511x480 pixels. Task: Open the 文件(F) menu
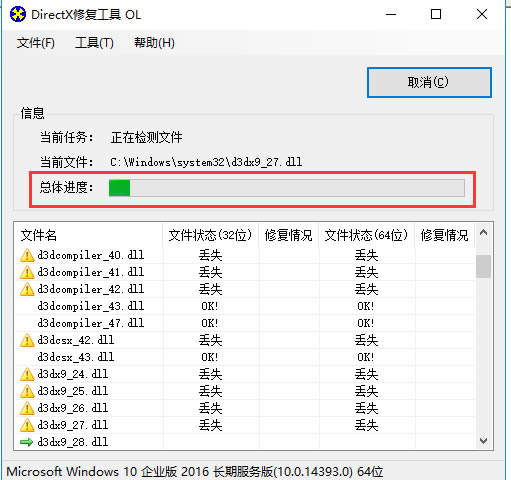36,43
